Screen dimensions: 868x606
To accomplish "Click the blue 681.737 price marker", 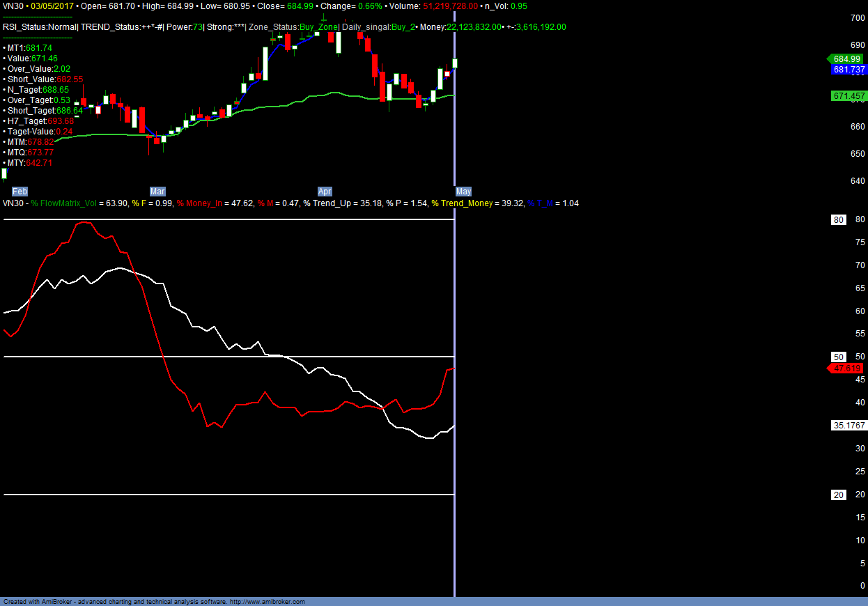I will 848,70.
